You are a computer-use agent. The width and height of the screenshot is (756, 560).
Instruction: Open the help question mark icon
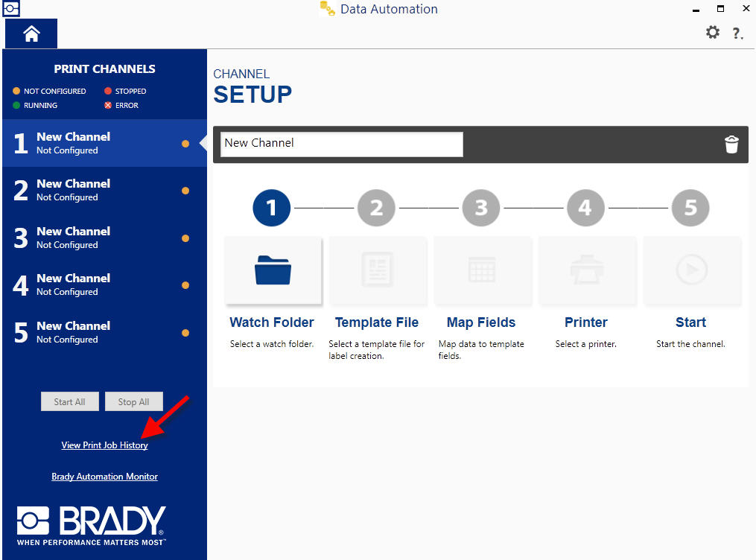coord(737,33)
